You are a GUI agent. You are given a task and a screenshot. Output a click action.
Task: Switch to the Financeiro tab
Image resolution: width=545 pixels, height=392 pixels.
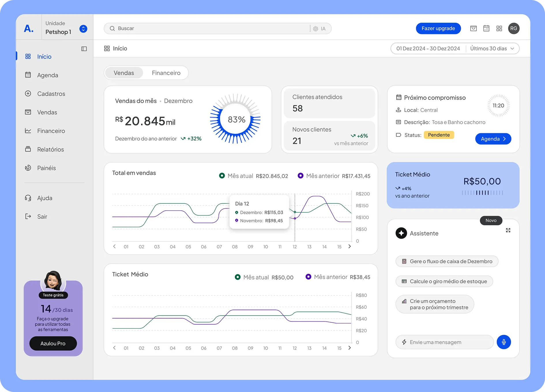166,73
